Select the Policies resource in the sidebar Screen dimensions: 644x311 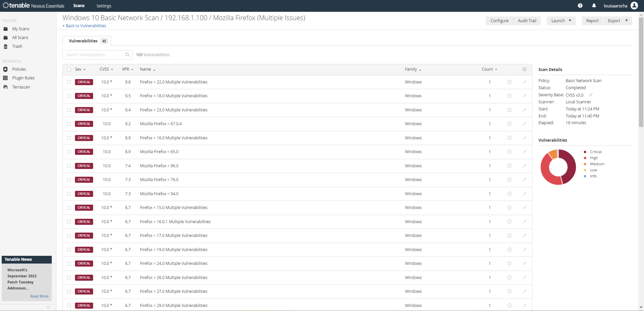point(19,69)
